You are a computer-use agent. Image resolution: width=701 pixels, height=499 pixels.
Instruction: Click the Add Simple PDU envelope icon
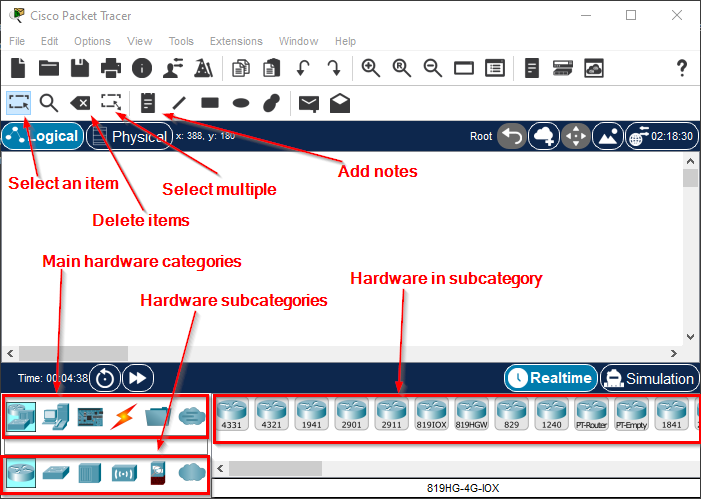309,102
